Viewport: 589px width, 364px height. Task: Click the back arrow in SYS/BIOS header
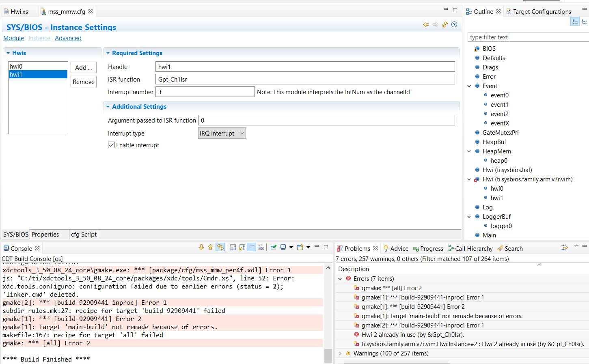pos(426,25)
